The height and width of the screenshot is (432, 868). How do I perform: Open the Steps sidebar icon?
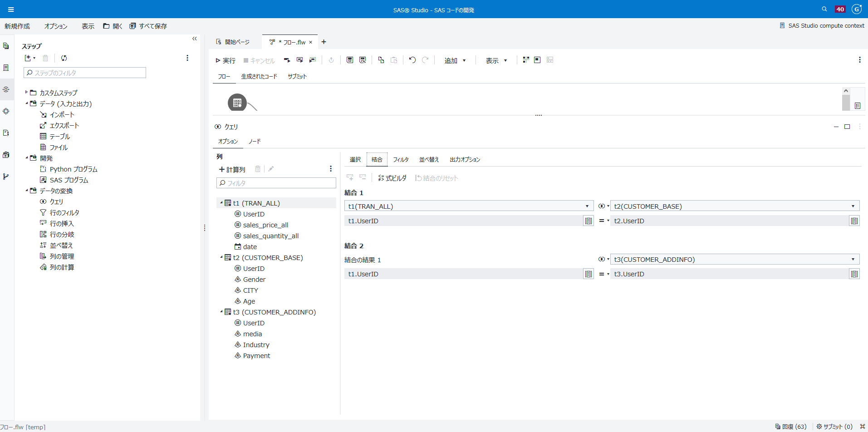click(x=6, y=89)
